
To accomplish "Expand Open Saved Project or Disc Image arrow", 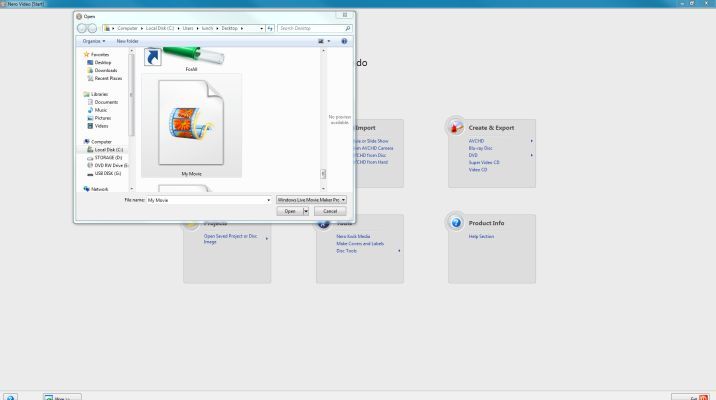I will [x=267, y=238].
